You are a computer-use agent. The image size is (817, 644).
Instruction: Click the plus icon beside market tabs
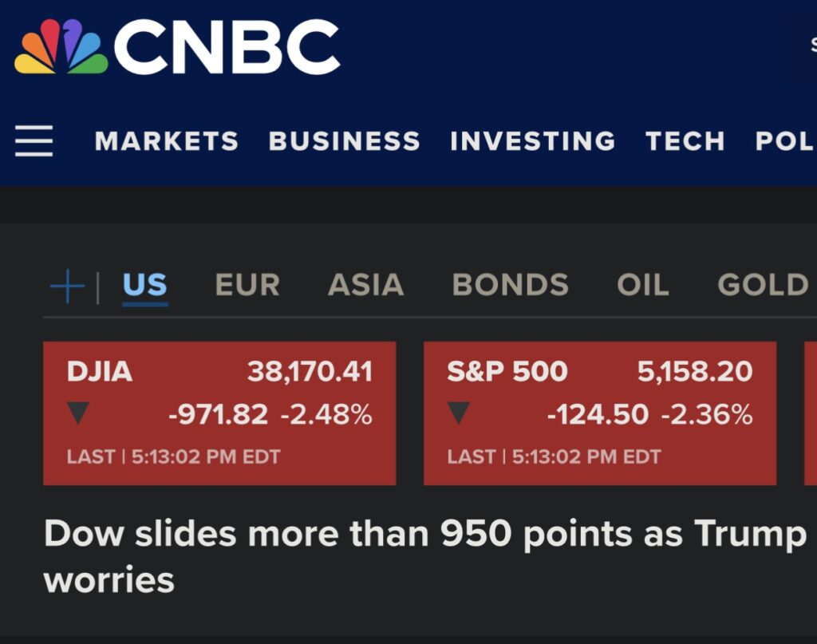pos(67,286)
